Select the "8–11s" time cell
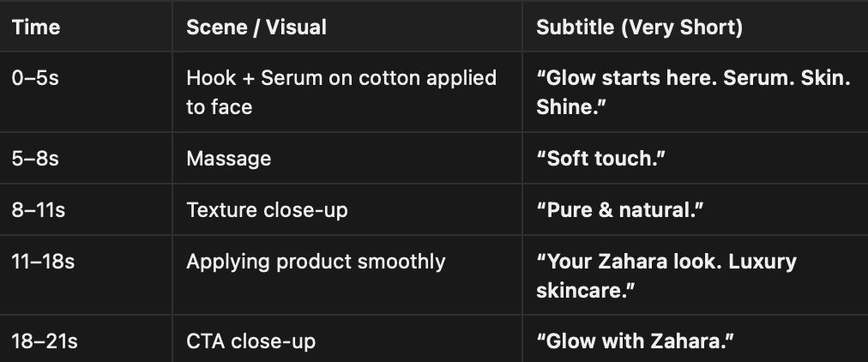 click(39, 209)
